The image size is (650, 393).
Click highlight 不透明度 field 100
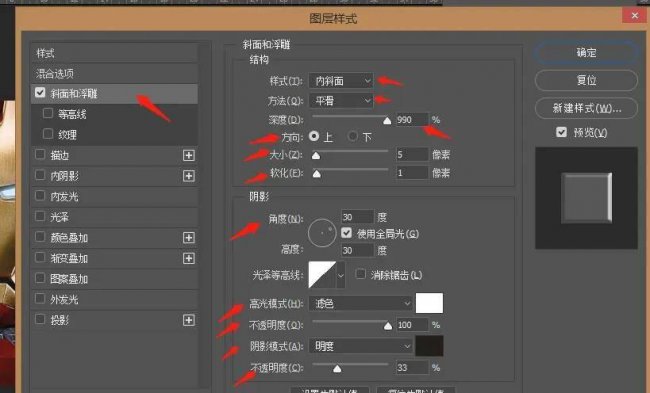click(412, 325)
